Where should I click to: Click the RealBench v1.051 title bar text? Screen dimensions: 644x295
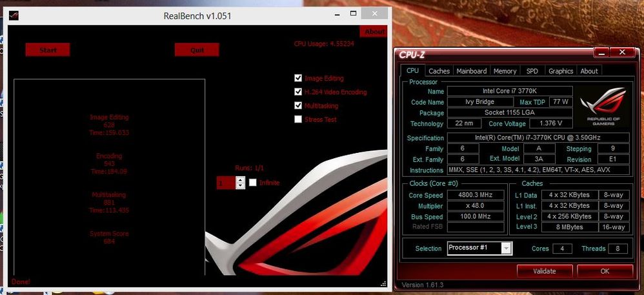click(x=197, y=16)
